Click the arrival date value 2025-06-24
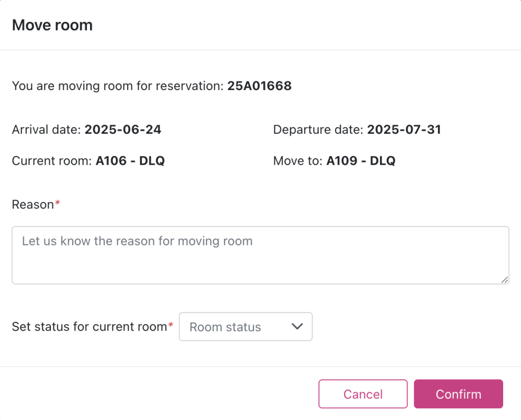The image size is (521, 420). (123, 130)
